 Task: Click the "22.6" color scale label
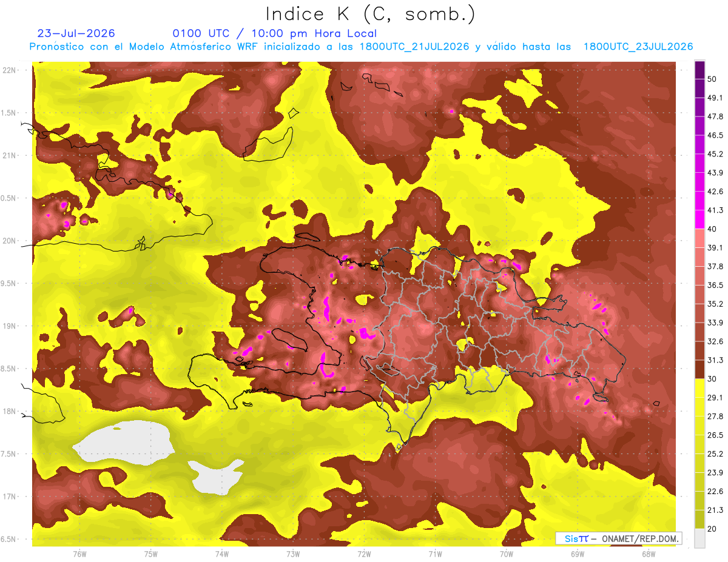point(715,491)
